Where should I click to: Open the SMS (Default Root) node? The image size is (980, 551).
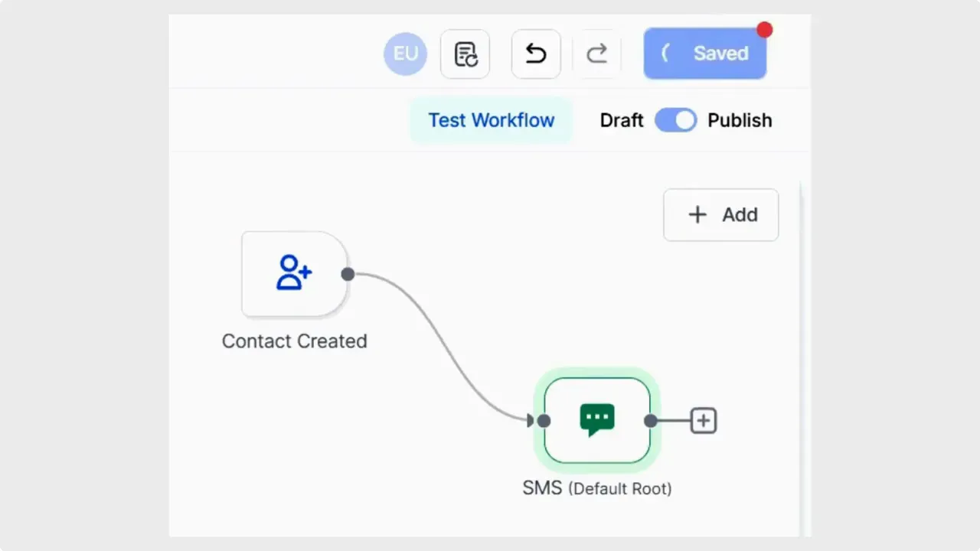click(x=597, y=420)
